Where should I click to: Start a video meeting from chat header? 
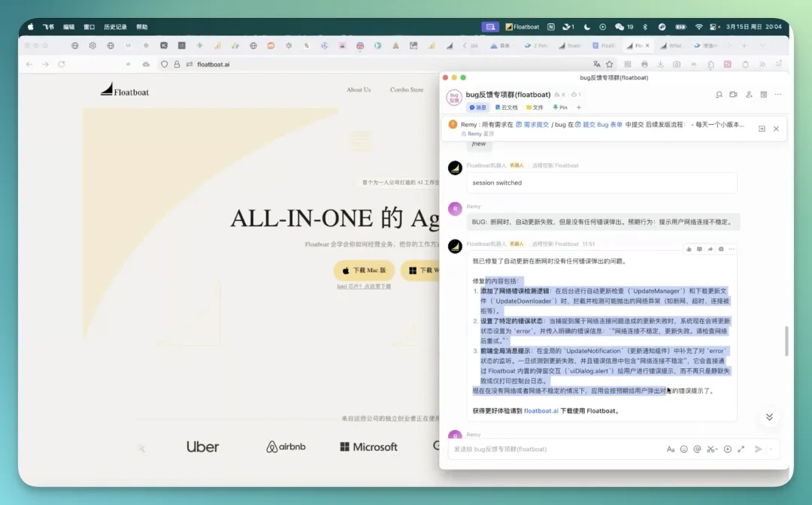733,95
